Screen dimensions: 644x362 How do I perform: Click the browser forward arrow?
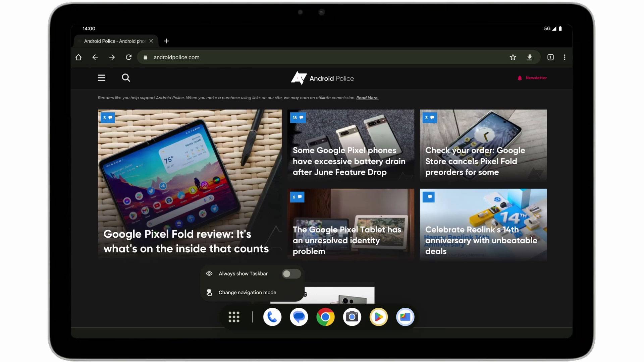click(112, 57)
